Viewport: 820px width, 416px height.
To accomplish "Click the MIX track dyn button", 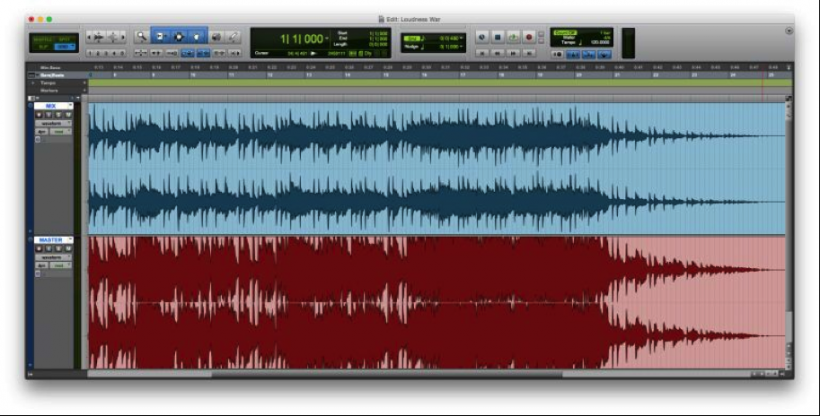I will pos(42,132).
